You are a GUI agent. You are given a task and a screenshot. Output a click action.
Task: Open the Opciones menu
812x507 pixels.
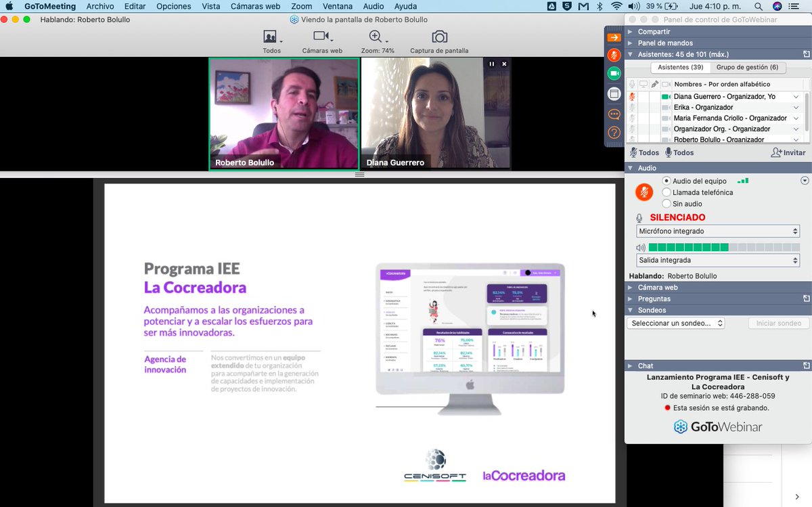point(174,6)
